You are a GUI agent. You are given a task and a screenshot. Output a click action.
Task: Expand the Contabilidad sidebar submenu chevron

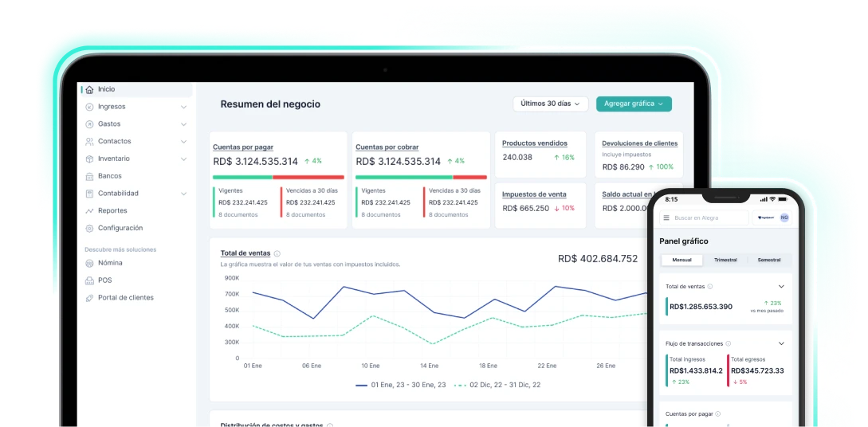[x=183, y=194]
